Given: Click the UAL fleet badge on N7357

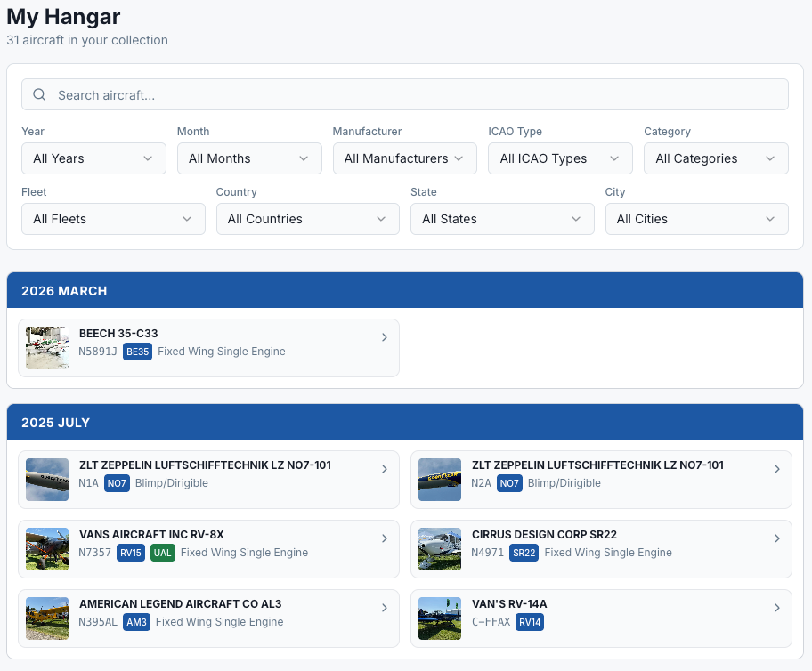Looking at the screenshot, I should [x=162, y=553].
